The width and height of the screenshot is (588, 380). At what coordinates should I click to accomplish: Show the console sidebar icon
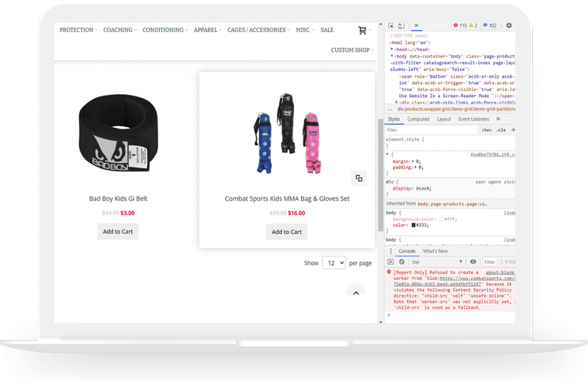[x=390, y=262]
